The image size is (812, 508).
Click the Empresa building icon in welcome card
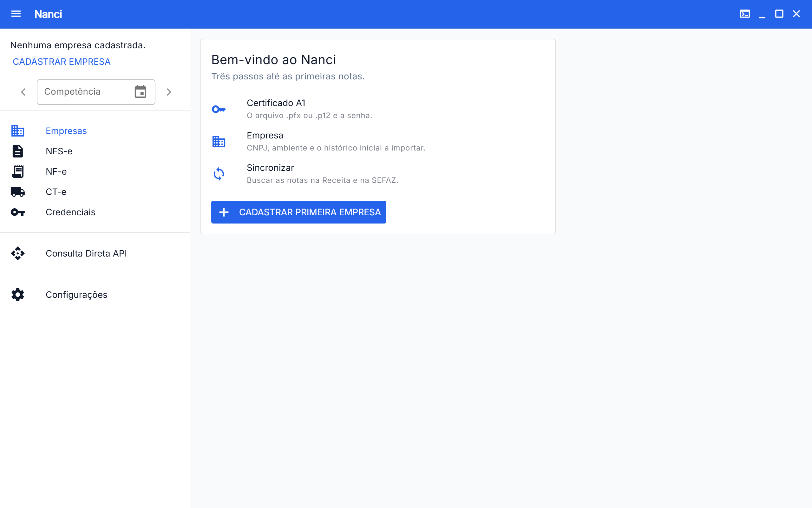pos(219,142)
